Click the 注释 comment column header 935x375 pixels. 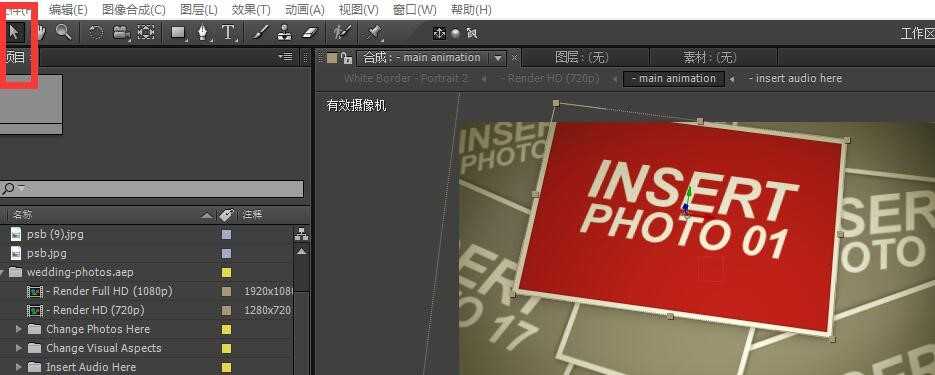coord(252,215)
